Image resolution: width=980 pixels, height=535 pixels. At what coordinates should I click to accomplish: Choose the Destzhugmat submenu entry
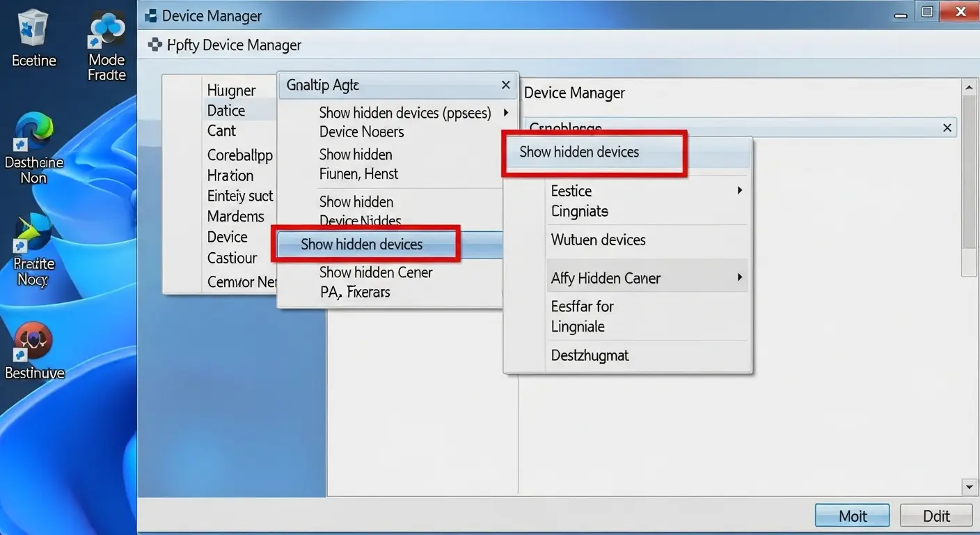590,355
